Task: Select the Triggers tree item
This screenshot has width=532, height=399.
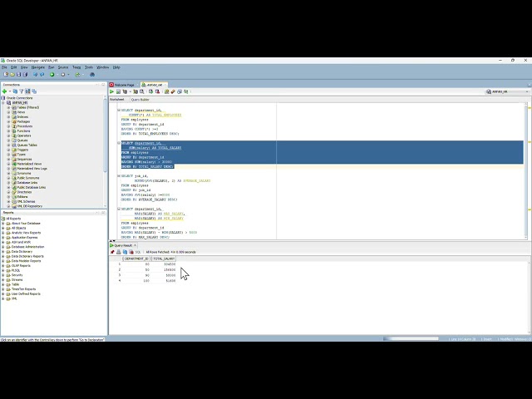Action: coord(22,150)
